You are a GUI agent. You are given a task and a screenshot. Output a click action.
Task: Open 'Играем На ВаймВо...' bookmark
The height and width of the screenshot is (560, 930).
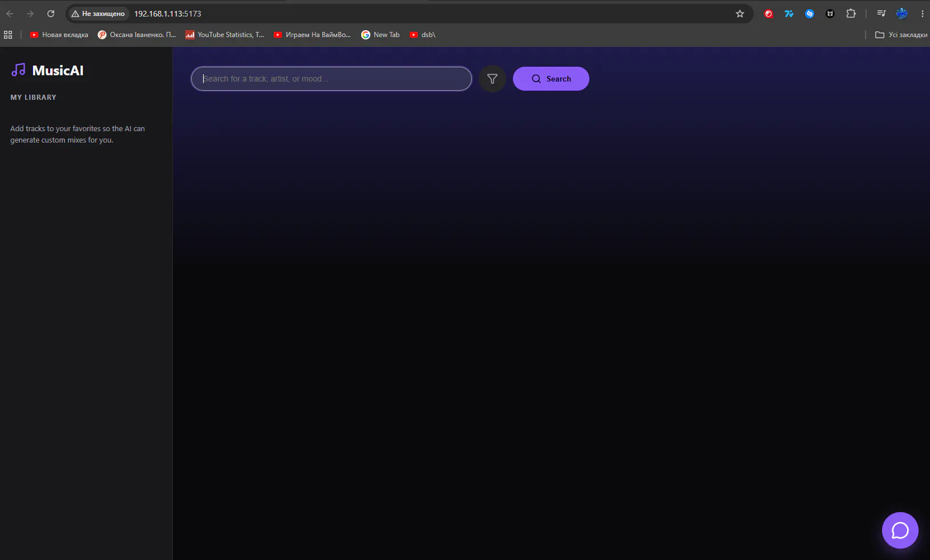(x=313, y=35)
